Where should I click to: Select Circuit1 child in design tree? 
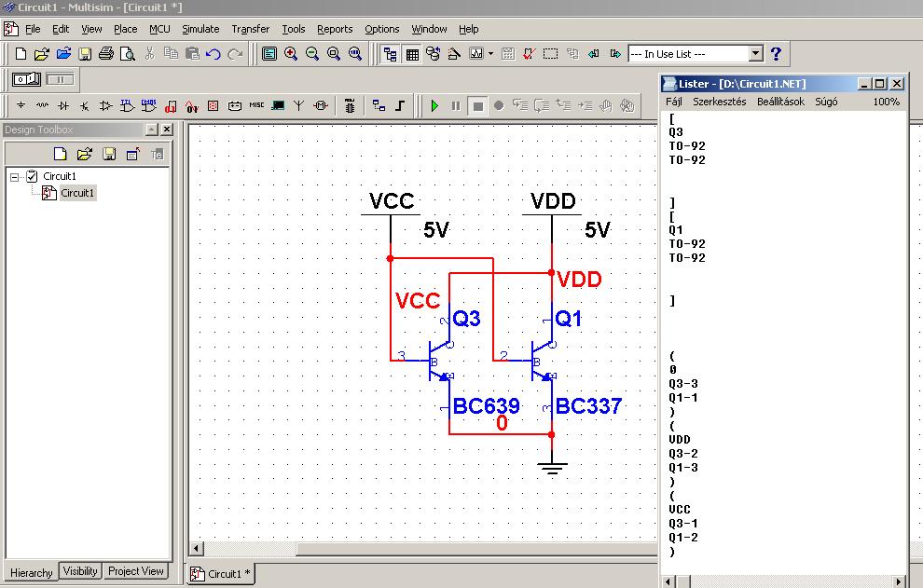coord(77,193)
